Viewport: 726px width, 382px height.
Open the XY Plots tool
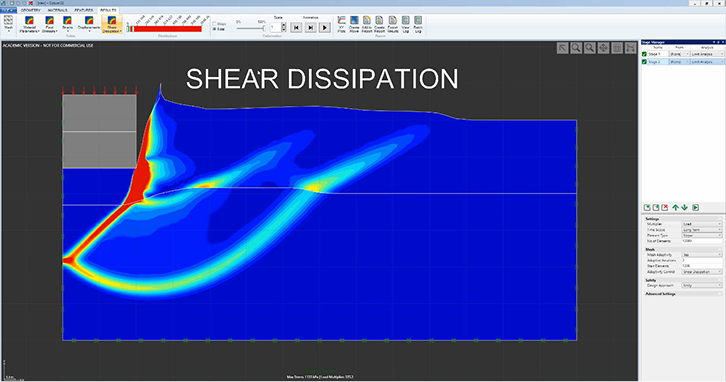click(341, 24)
